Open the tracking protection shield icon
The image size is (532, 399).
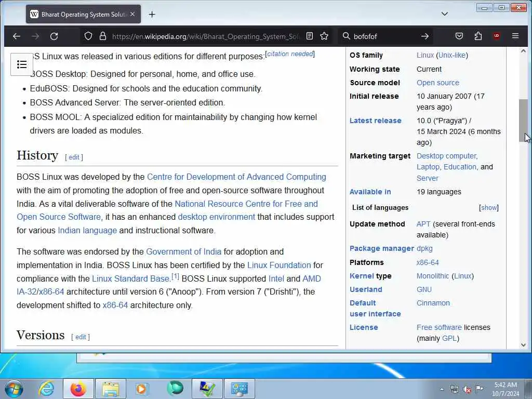[x=88, y=36]
